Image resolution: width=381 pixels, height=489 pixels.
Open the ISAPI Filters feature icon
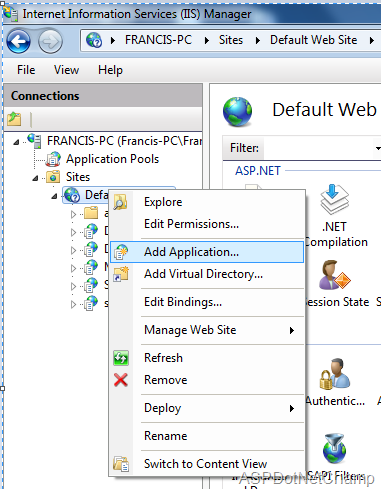(x=334, y=449)
